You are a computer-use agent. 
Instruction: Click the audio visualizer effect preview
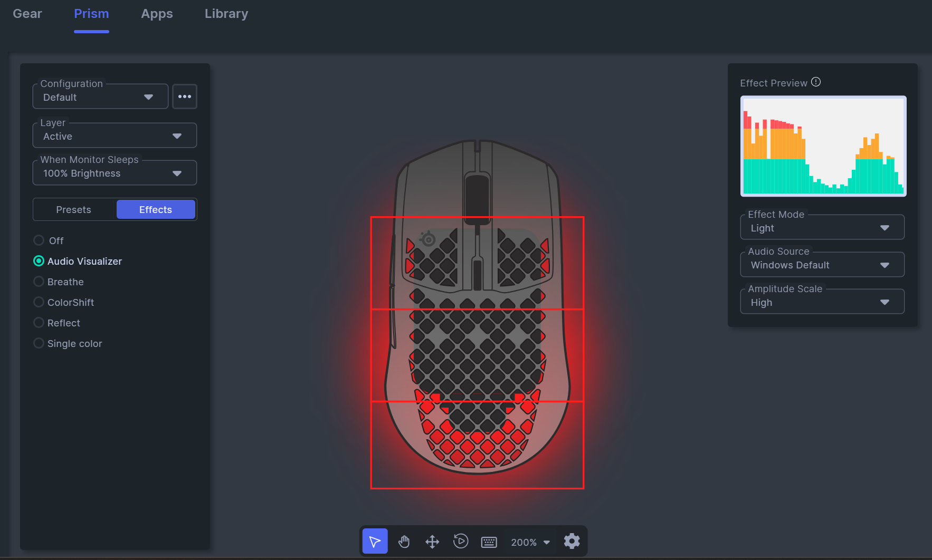pos(823,146)
